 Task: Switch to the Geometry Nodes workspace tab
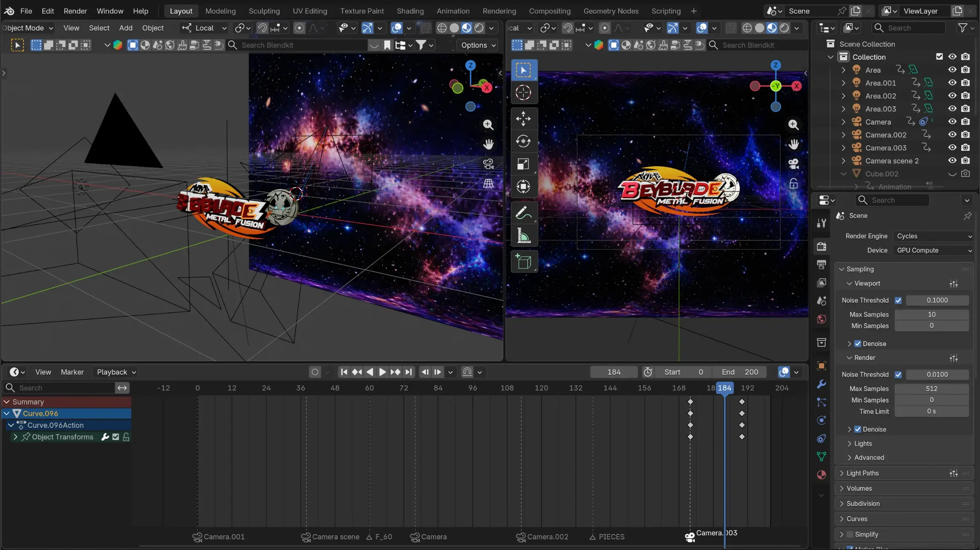click(x=611, y=11)
